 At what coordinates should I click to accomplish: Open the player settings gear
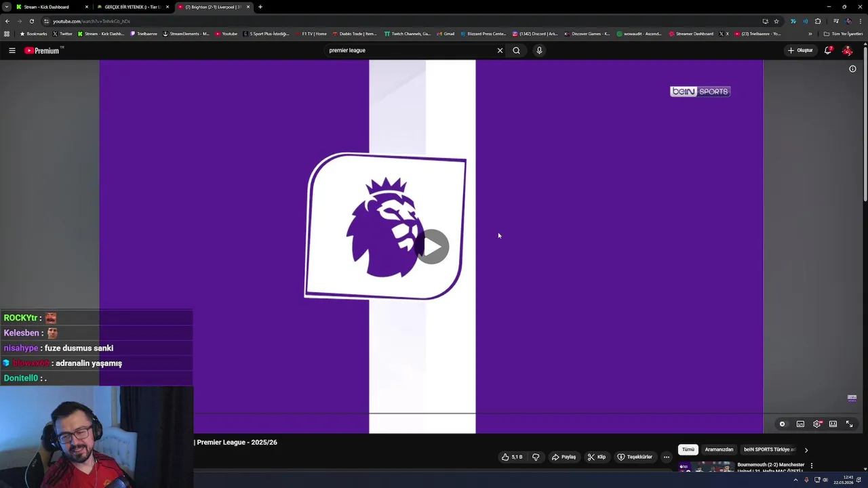817,424
